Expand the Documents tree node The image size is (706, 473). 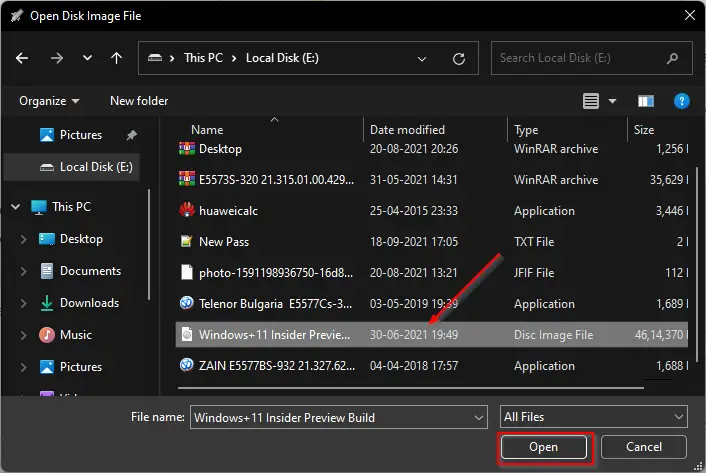(x=23, y=271)
